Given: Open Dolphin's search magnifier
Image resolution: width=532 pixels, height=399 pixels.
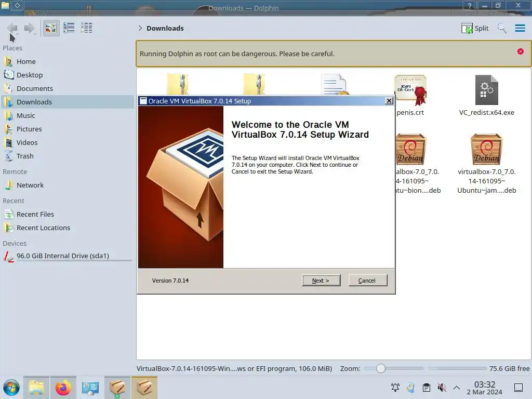Looking at the screenshot, I should click(502, 28).
